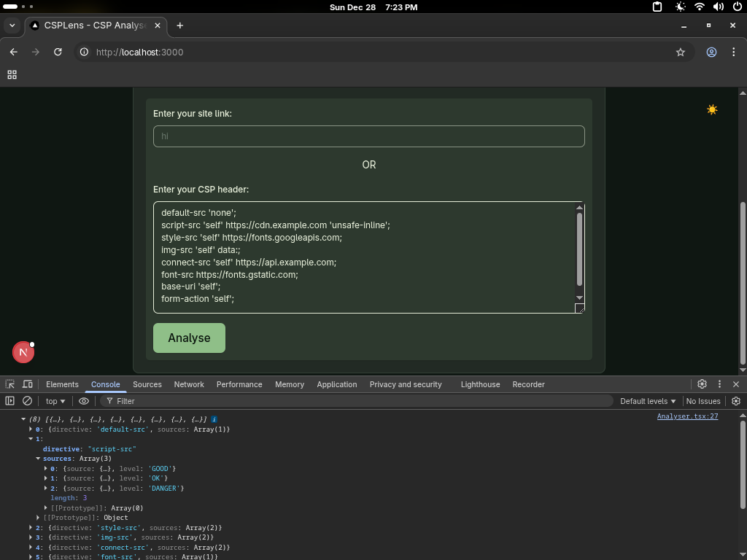
Task: Open console settings gear icon
Action: click(735, 401)
